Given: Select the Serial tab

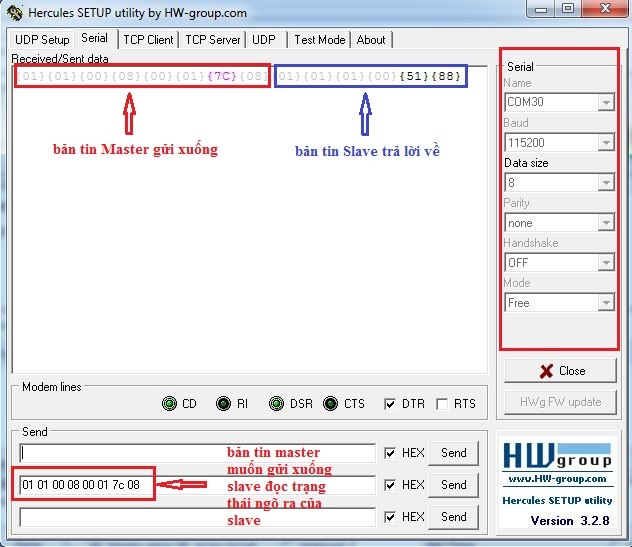Looking at the screenshot, I should click(94, 38).
